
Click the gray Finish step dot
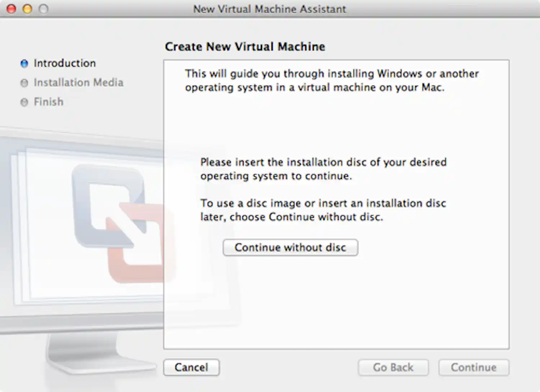tap(24, 102)
